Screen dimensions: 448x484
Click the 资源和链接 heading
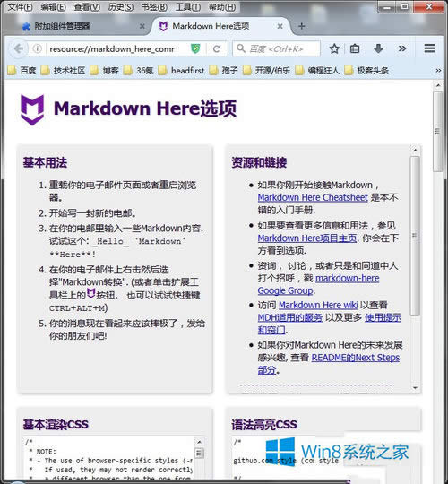259,162
